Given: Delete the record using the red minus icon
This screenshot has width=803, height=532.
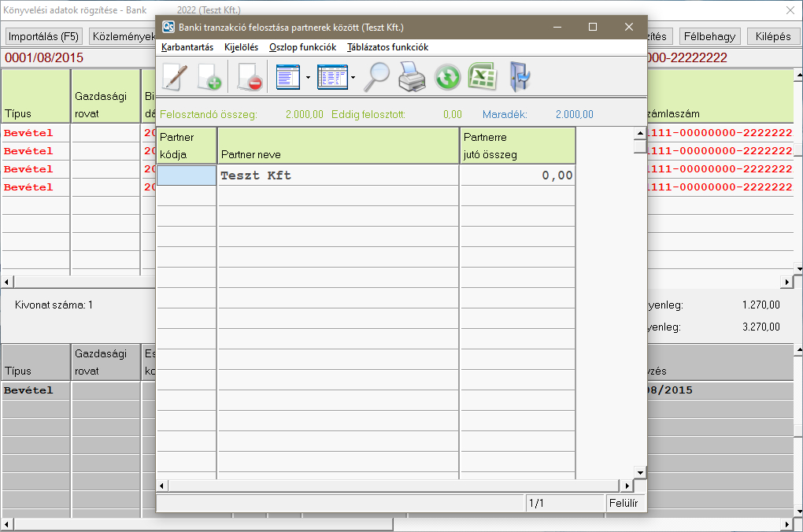Looking at the screenshot, I should click(249, 77).
